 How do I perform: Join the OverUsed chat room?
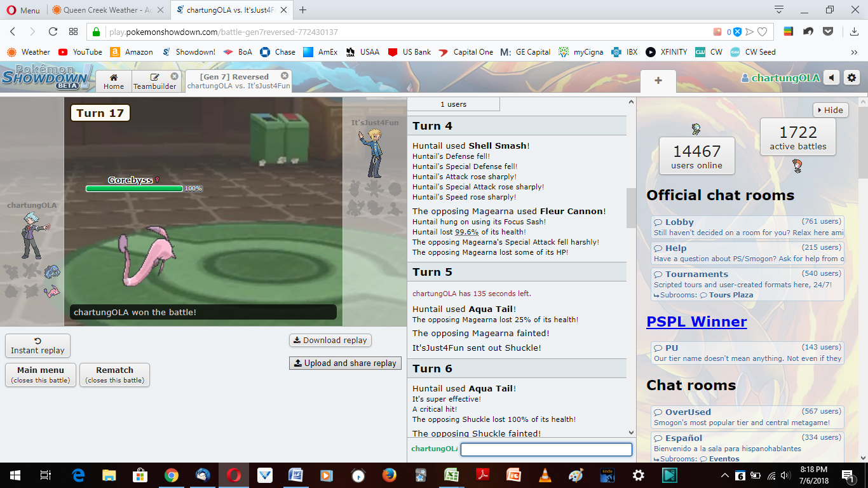(748, 417)
